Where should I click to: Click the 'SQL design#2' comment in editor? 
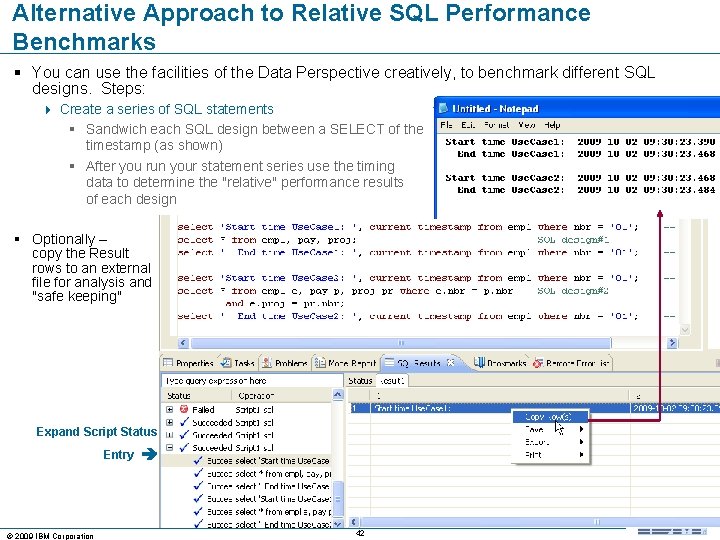573,291
